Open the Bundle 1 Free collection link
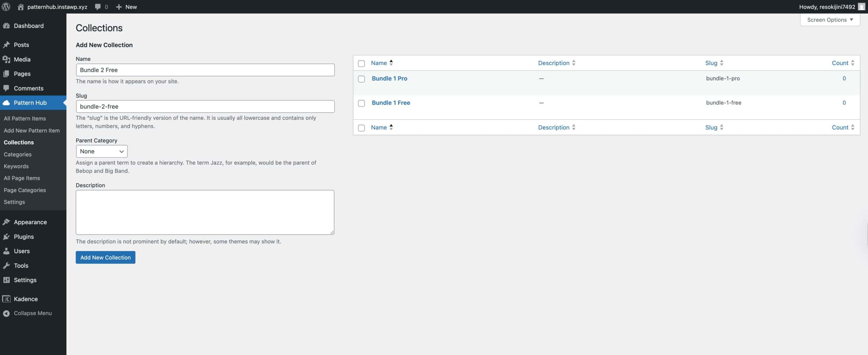This screenshot has width=868, height=355. click(391, 103)
